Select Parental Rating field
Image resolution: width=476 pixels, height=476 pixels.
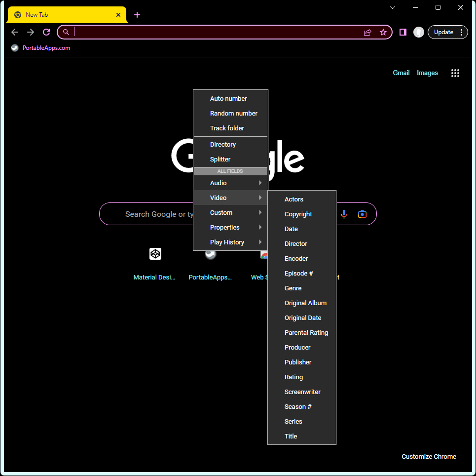tap(306, 333)
